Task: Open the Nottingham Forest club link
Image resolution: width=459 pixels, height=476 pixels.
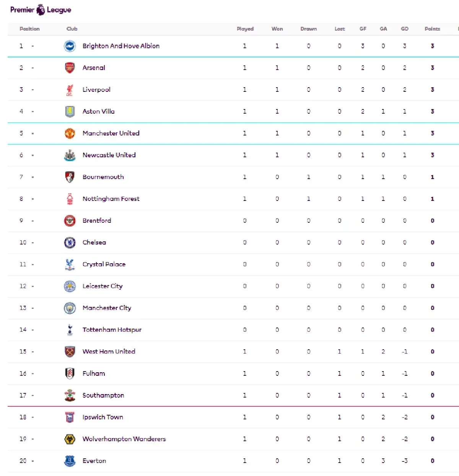Action: 111,199
